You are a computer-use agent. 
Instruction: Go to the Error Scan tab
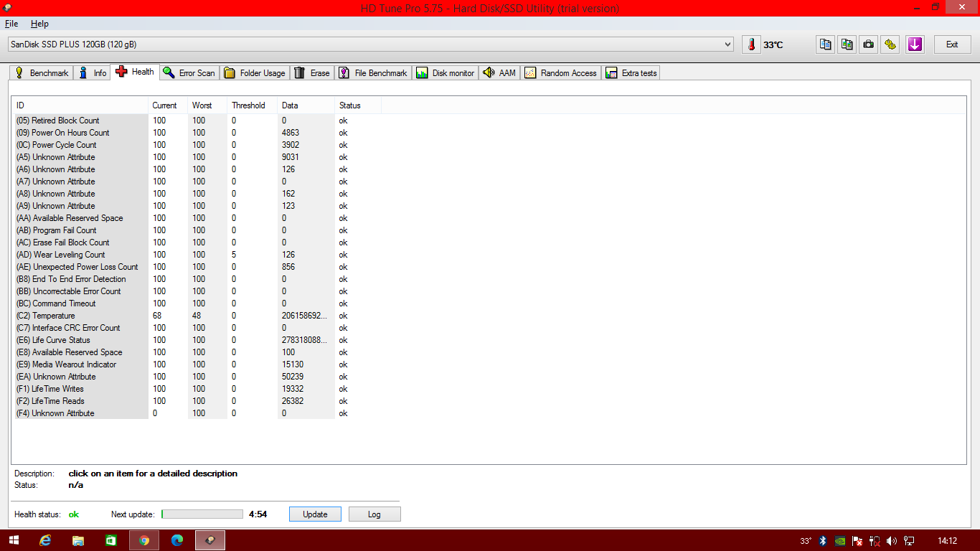[x=189, y=73]
